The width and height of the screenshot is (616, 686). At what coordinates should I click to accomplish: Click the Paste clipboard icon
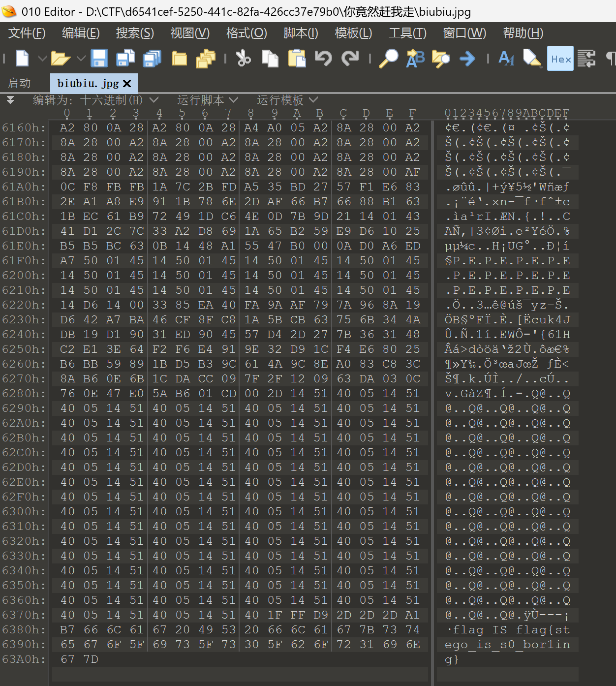click(x=297, y=59)
